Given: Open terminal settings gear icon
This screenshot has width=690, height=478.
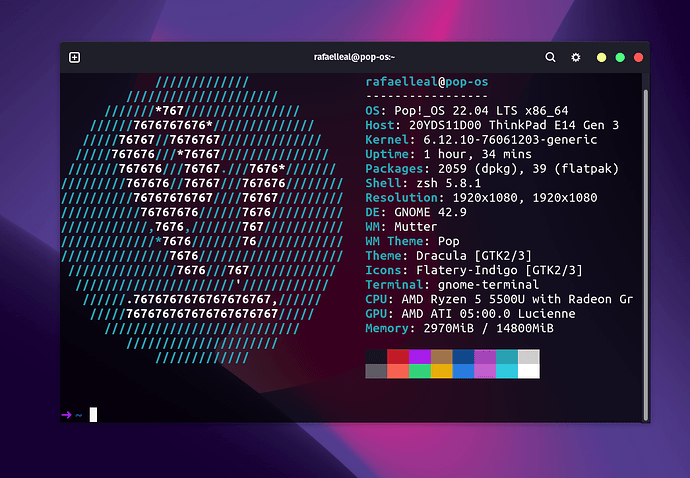Looking at the screenshot, I should [576, 57].
